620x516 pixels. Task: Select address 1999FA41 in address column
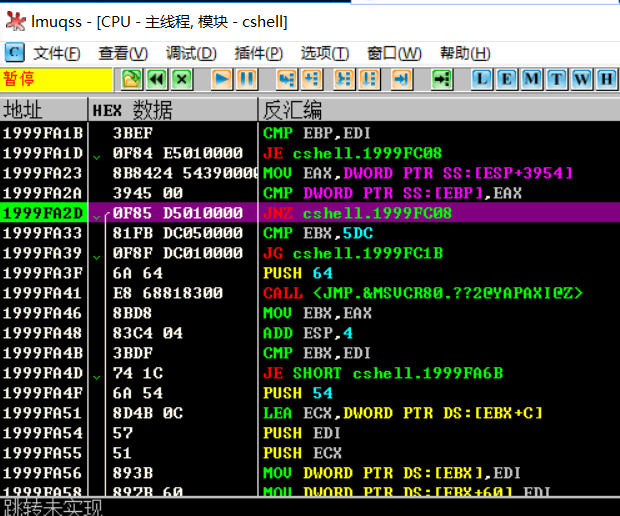point(43,293)
